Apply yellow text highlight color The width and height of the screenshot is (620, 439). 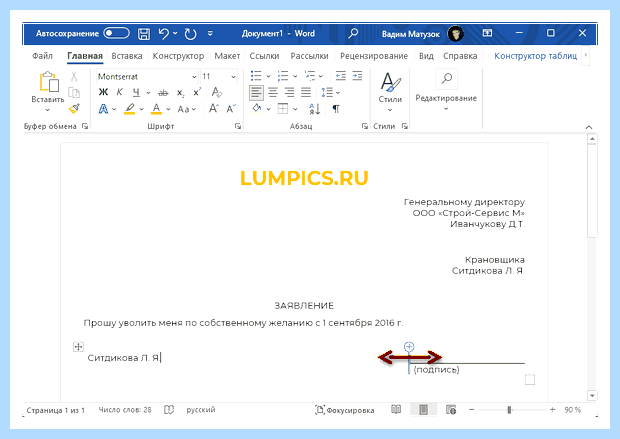(x=129, y=109)
